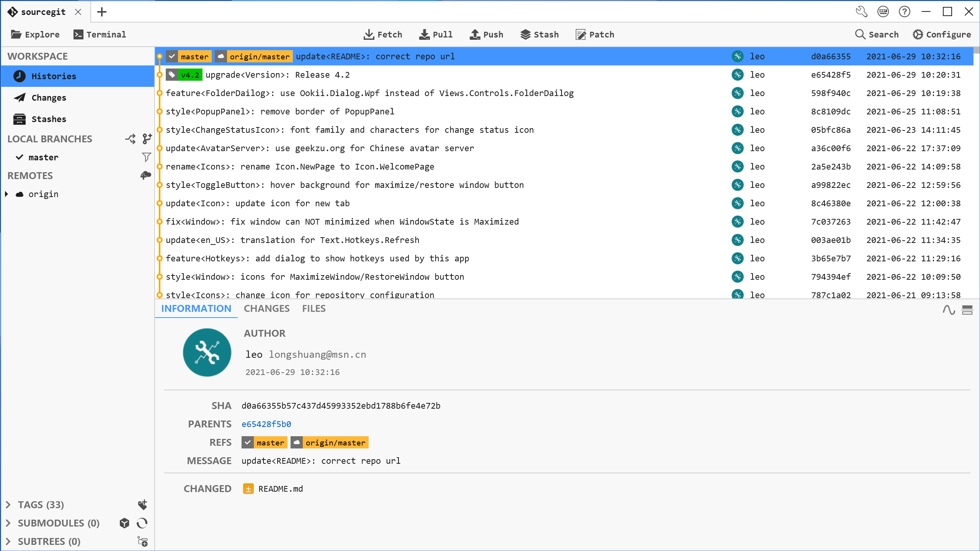980x551 pixels.
Task: Open Changes in workspace
Action: [x=78, y=98]
